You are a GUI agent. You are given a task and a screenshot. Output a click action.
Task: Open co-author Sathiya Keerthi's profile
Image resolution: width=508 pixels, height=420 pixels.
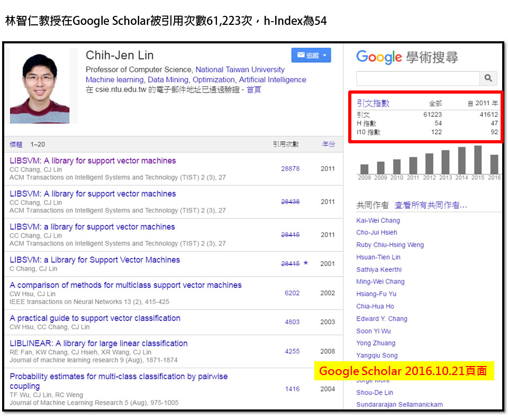click(379, 269)
